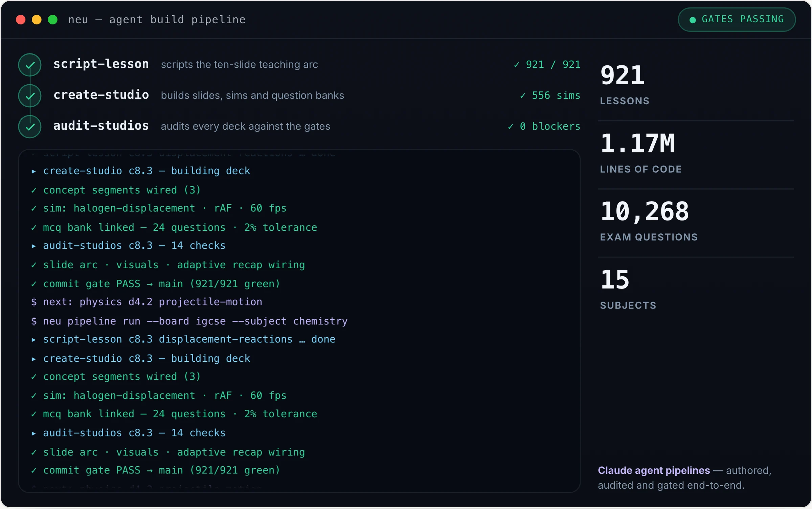Open the 'Claude agent pipelines' highlighted text
This screenshot has height=509, width=812.
click(654, 470)
